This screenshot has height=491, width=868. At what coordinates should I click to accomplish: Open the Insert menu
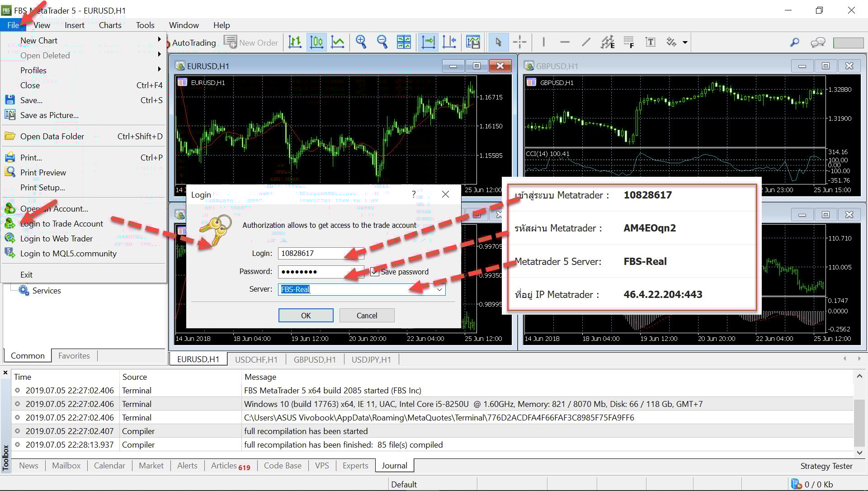coord(74,25)
